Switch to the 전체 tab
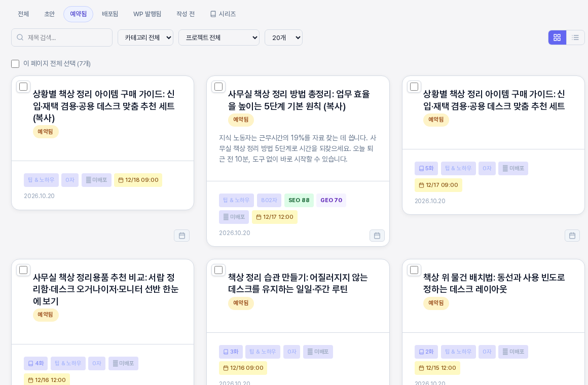This screenshot has width=588, height=385. click(x=23, y=14)
